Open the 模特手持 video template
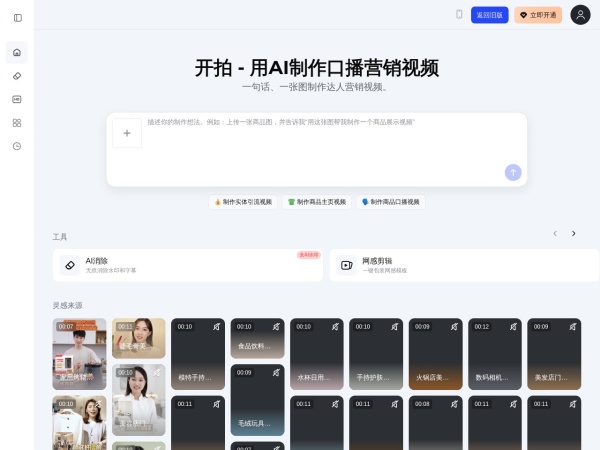 pos(198,354)
